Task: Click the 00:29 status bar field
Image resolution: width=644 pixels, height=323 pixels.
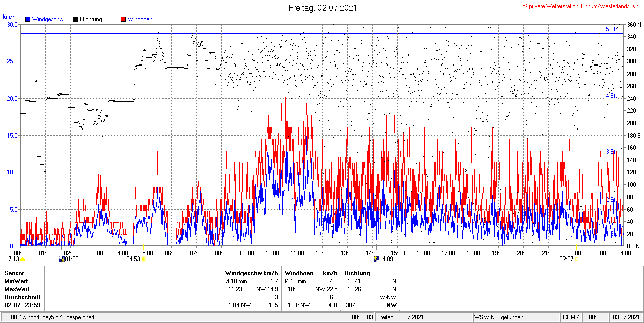Action: pyautogui.click(x=596, y=317)
